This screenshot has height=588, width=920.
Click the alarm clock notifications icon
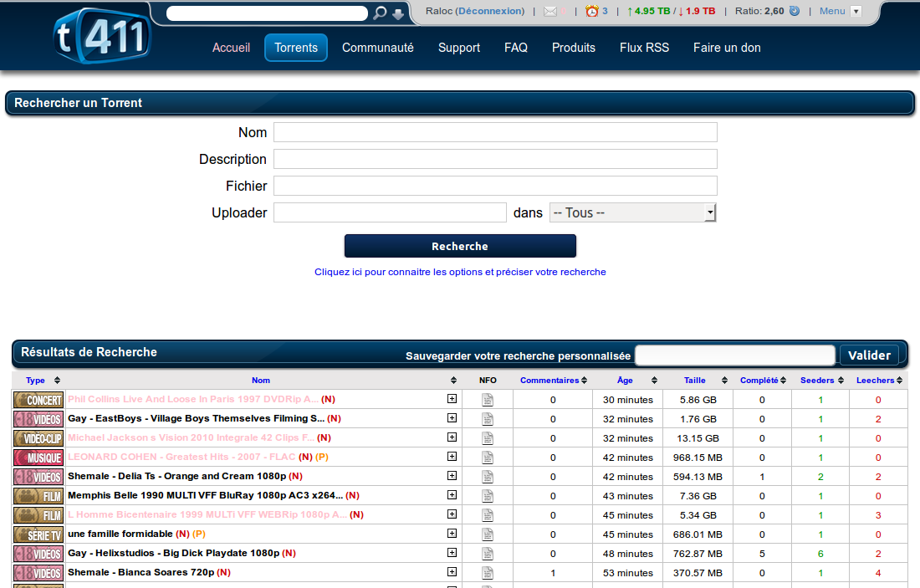point(592,11)
